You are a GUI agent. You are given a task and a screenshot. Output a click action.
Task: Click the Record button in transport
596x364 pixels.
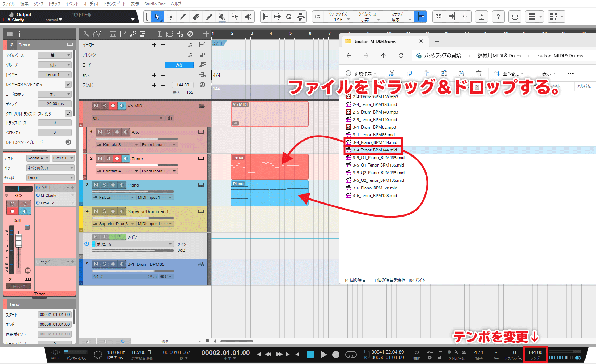pyautogui.click(x=336, y=355)
